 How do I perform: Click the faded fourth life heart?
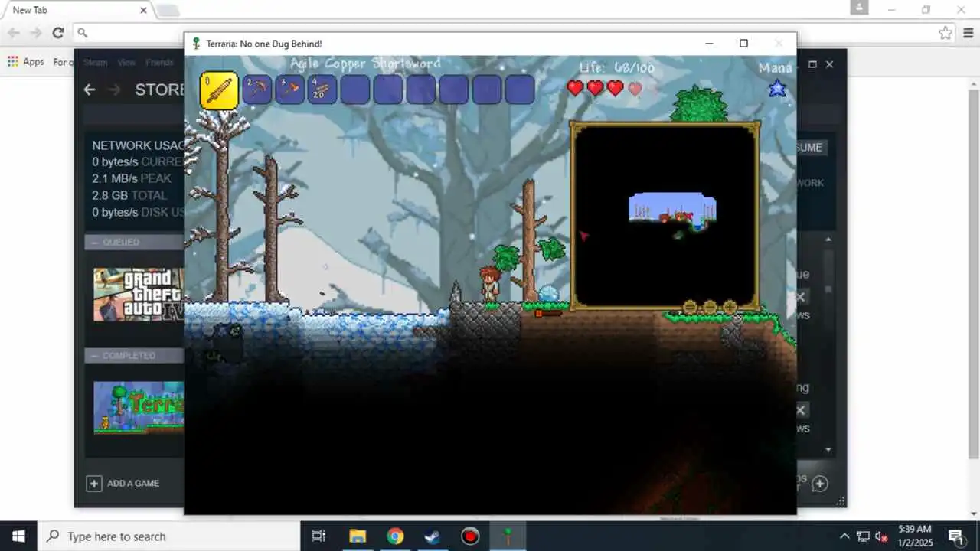(635, 89)
